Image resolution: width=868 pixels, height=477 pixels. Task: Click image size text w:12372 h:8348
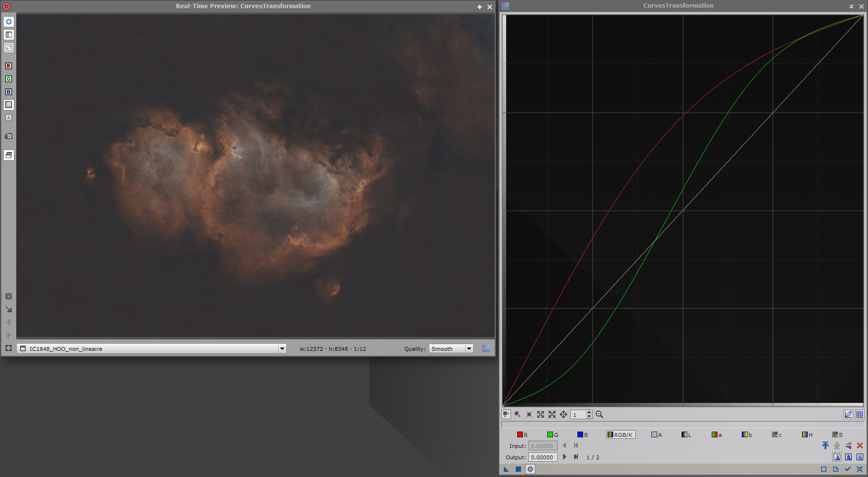[333, 349]
